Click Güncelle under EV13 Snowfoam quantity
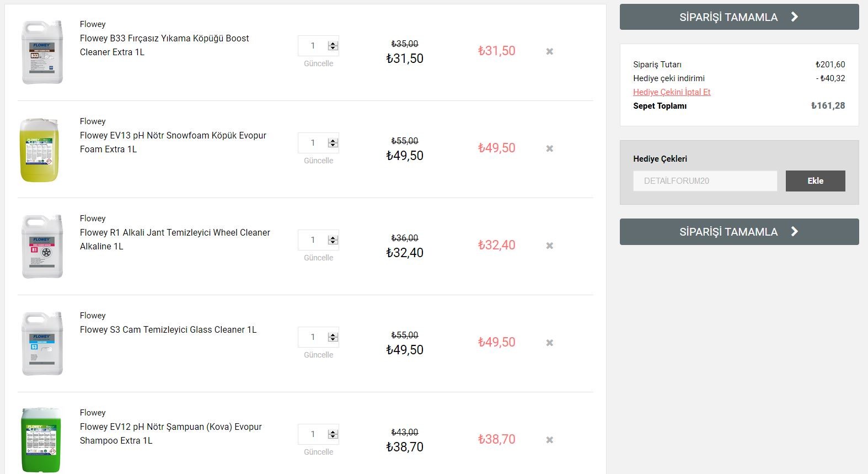 point(318,161)
